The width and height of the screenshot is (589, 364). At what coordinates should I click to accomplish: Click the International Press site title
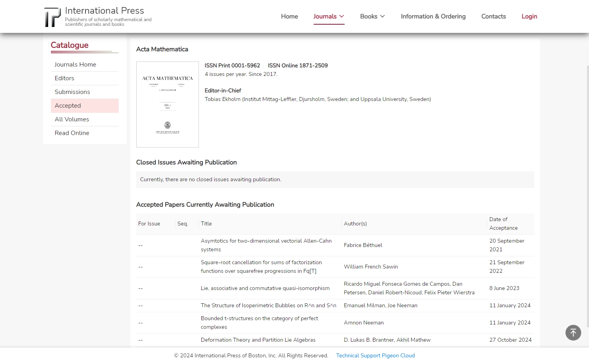(105, 11)
